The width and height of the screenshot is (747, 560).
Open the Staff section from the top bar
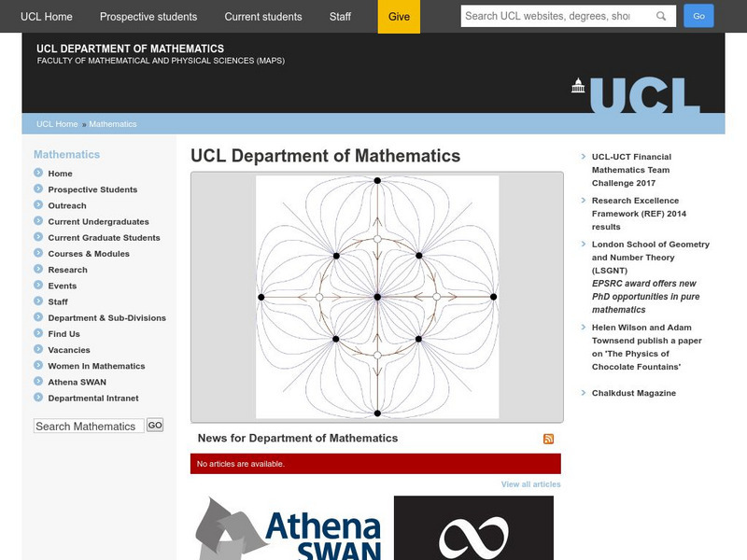click(x=338, y=16)
